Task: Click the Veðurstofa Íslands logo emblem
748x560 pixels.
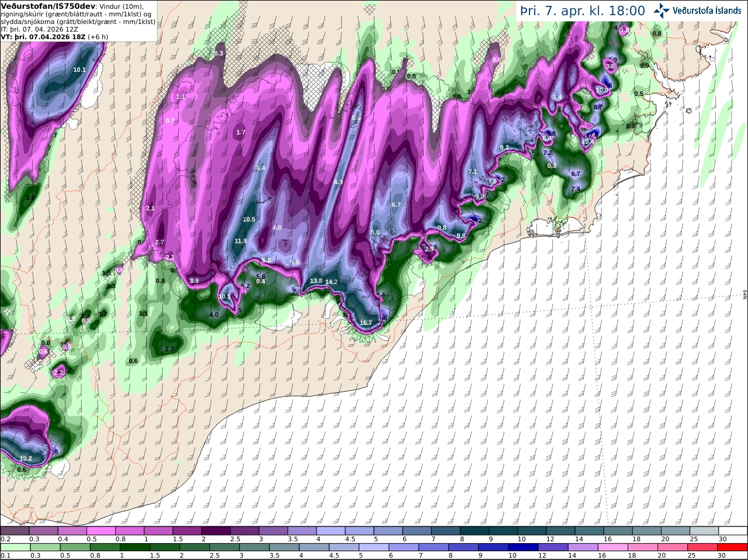Action: (661, 11)
